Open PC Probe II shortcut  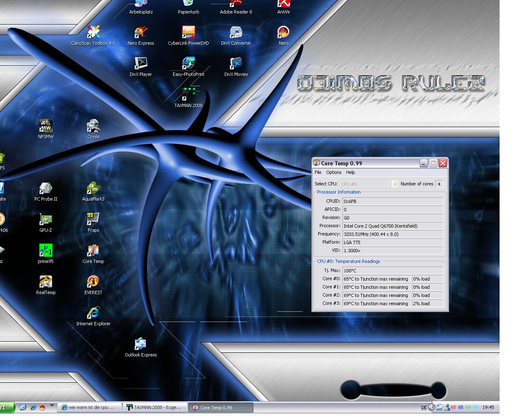coord(46,192)
